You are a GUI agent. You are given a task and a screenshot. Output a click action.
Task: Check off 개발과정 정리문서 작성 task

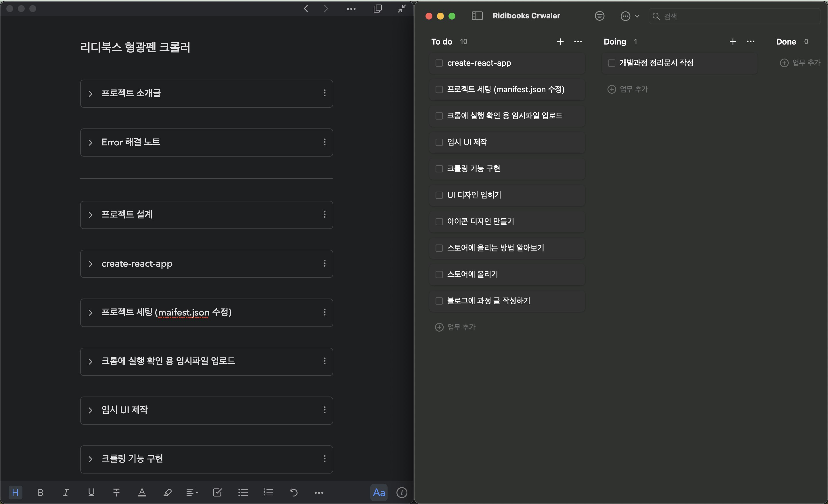pos(611,63)
